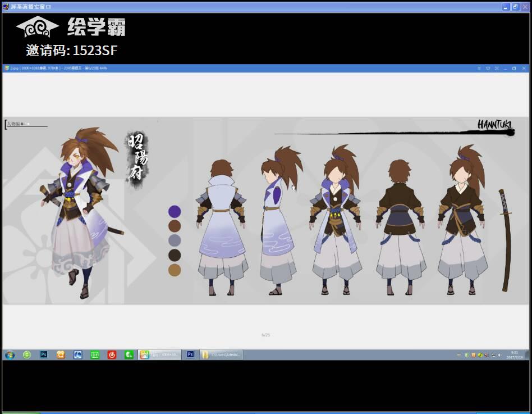Minimize the 2345 image viewer window
The image size is (532, 414).
(x=506, y=69)
